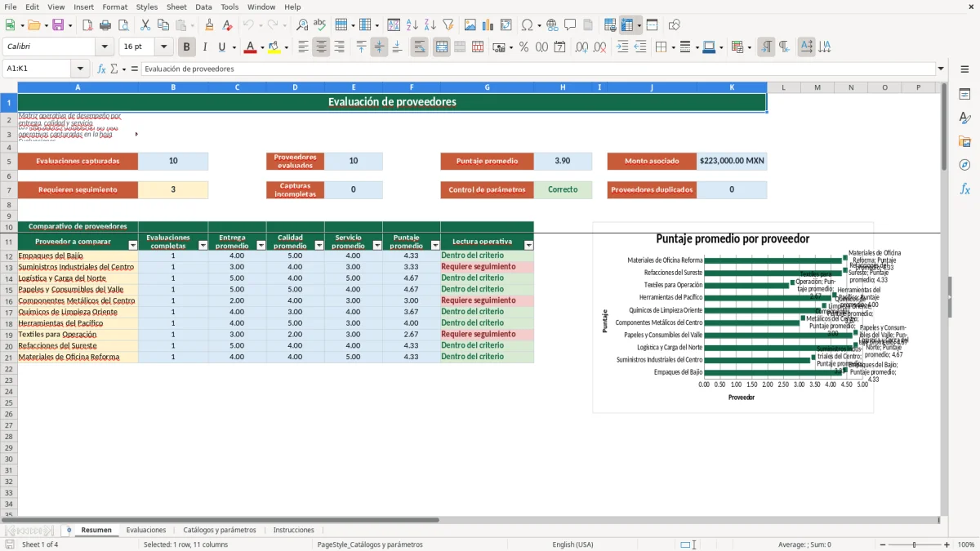Toggle Merge and Center Cells

[442, 47]
